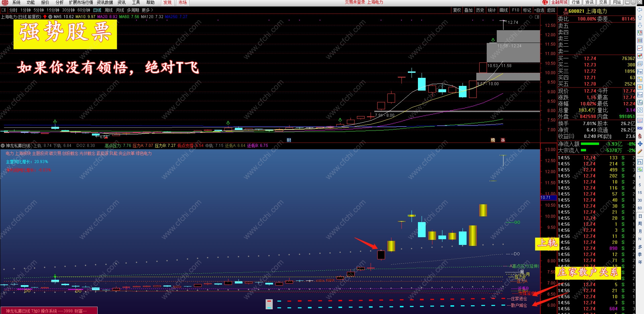Select the 年 yearly period in sidebar
Viewport: 644px width, 314px height.
[640, 262]
